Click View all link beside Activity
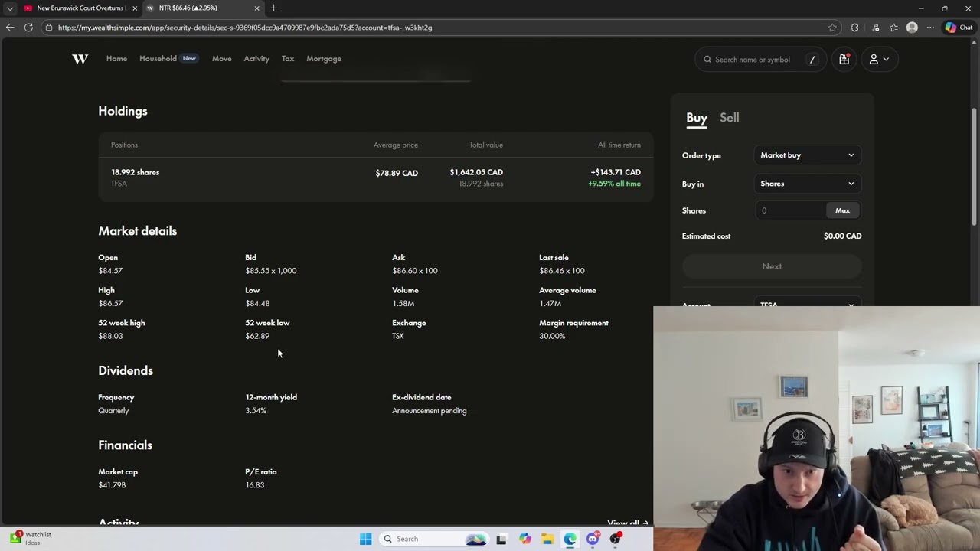Viewport: 980px width, 551px height. point(628,523)
